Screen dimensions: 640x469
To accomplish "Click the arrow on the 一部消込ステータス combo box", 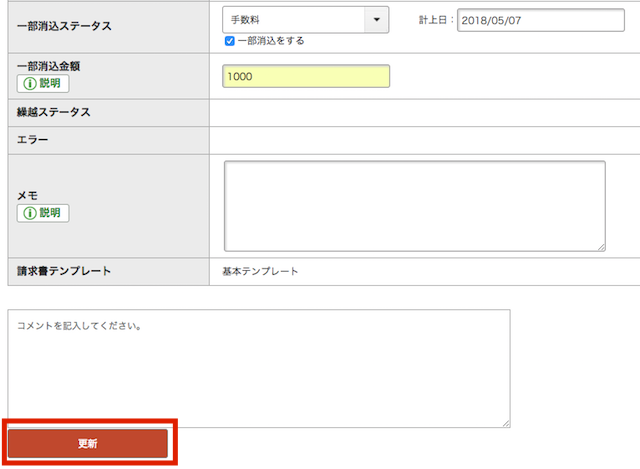I will pos(375,20).
